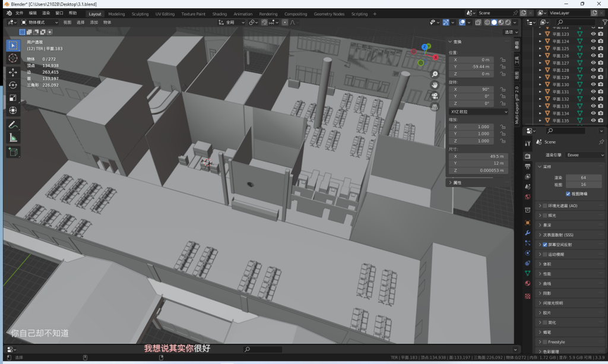
Task: Click the zoom magnifier icon in viewport
Action: [x=435, y=74]
